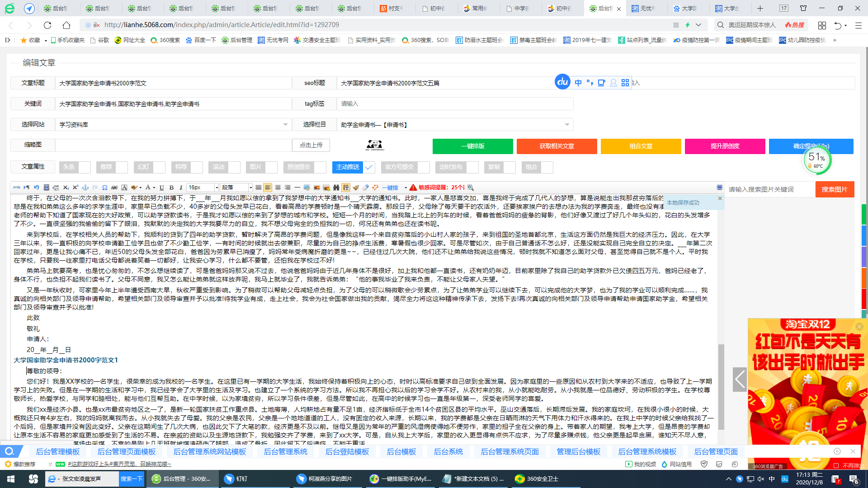Center-align the paragraph text

(278, 187)
